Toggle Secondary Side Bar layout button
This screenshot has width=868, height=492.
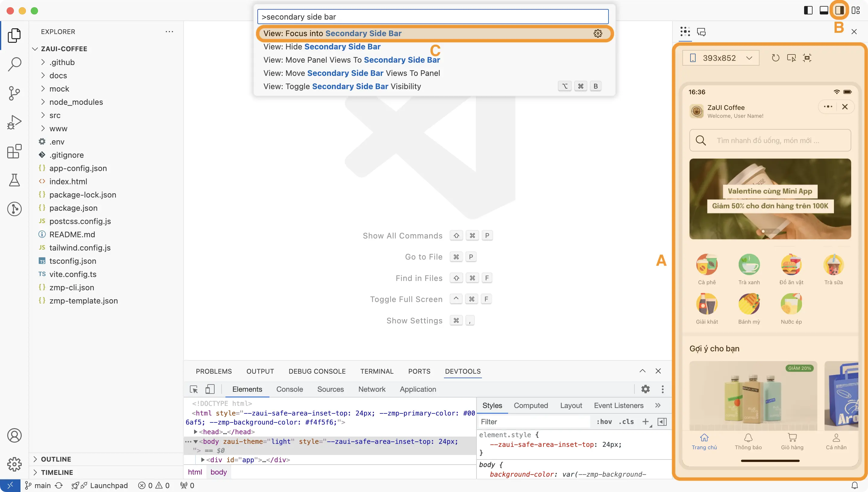pyautogui.click(x=839, y=10)
